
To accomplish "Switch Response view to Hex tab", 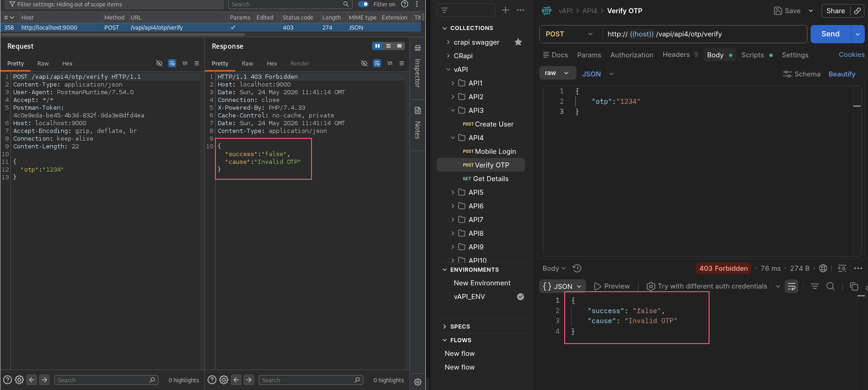I will click(272, 64).
